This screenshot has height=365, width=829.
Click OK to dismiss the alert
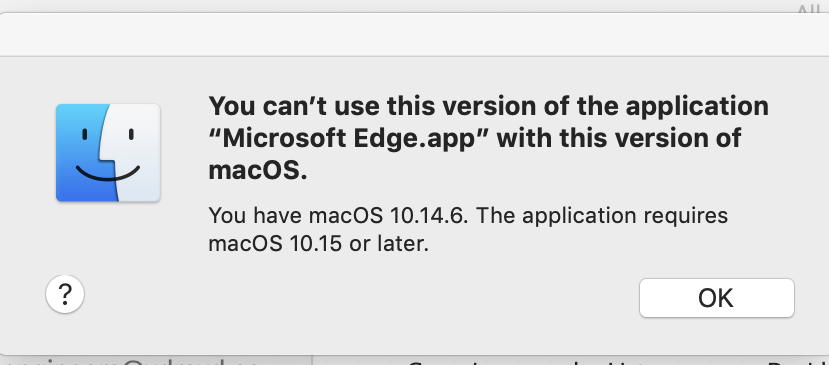coord(716,298)
